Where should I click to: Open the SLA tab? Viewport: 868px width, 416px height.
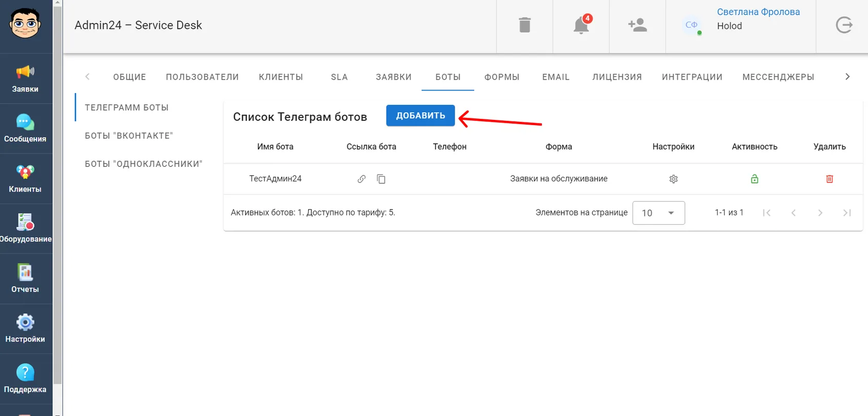pos(339,77)
